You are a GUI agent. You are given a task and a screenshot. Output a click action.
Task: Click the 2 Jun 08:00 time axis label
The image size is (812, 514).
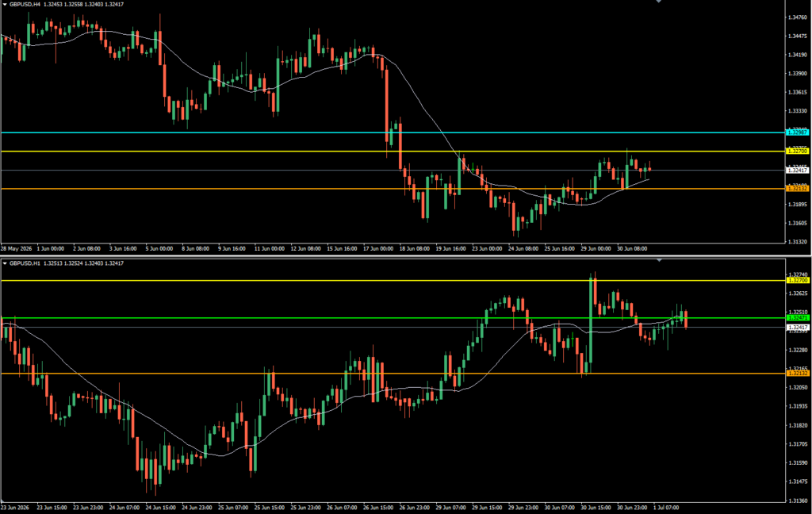point(86,249)
